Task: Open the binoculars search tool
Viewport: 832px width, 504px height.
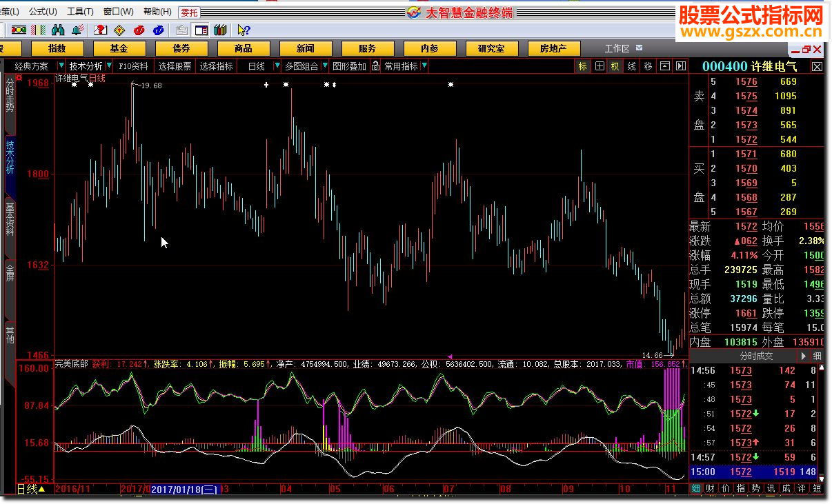Action: click(59, 30)
